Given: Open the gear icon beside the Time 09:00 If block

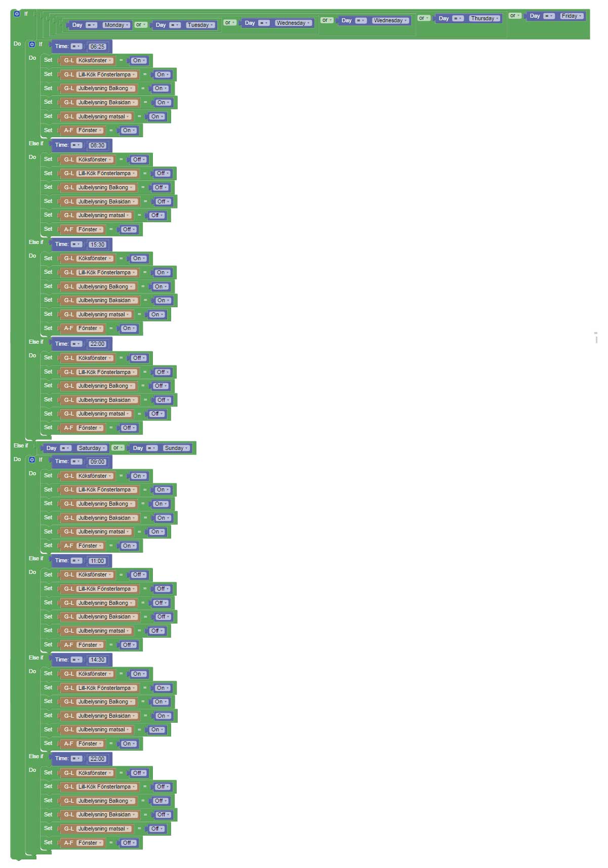Looking at the screenshot, I should 32,460.
